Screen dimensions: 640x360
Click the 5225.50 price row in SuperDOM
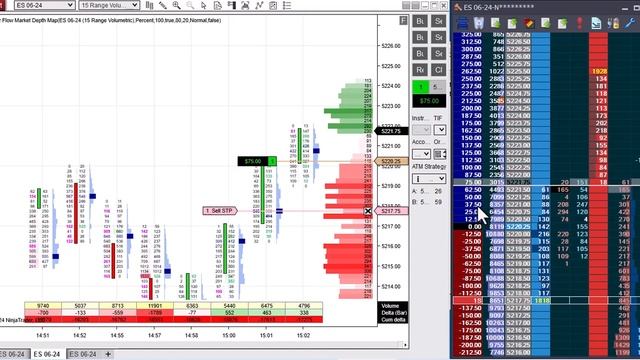(x=518, y=71)
